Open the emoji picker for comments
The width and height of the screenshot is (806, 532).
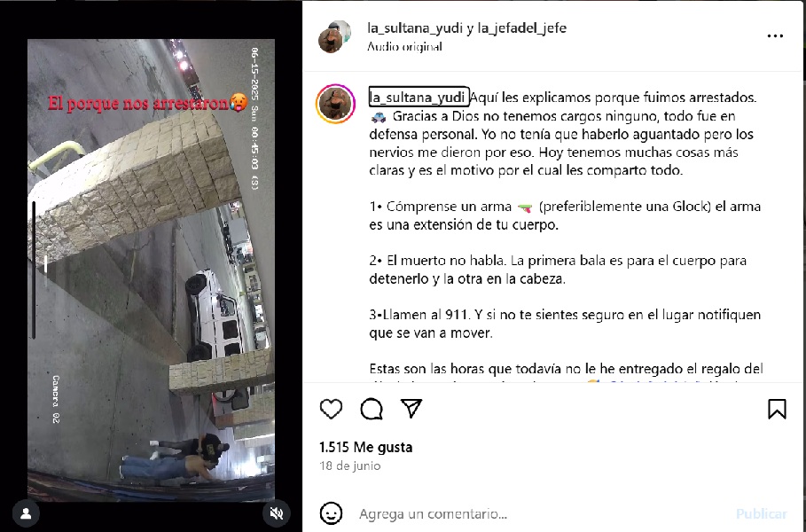(x=331, y=513)
